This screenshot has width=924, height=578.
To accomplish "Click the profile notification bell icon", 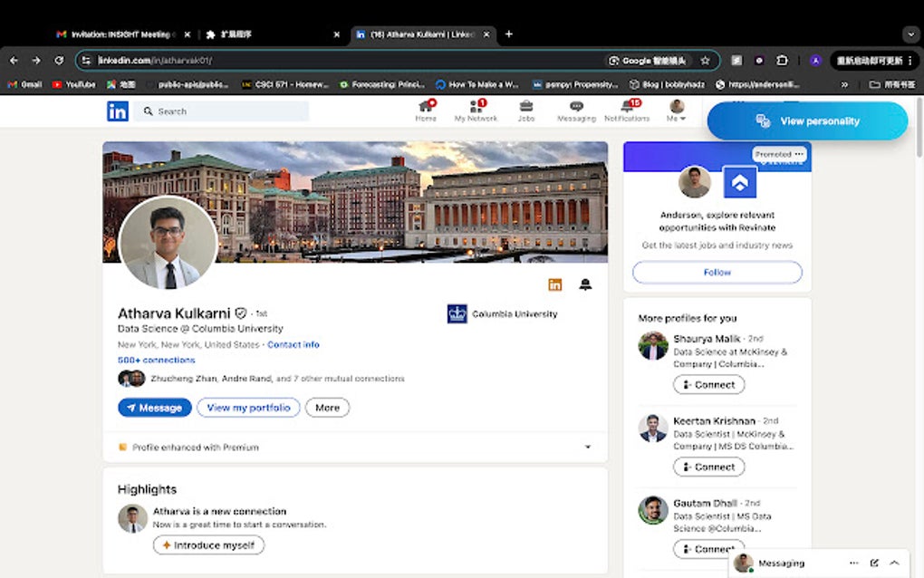I will [585, 284].
